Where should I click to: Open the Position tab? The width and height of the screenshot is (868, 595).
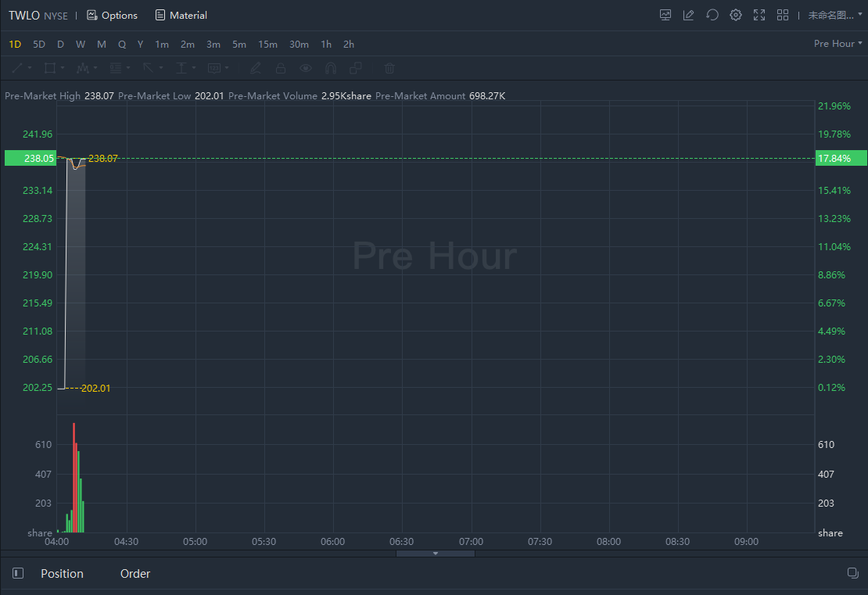point(62,573)
